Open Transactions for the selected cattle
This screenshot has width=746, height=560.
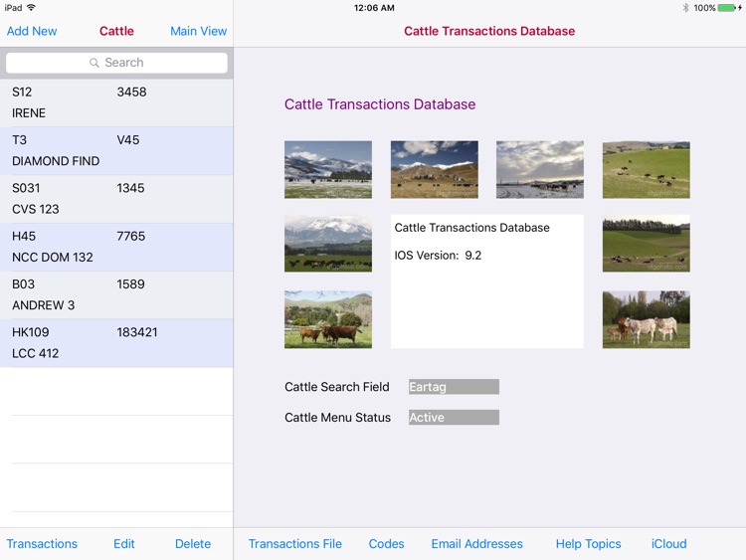42,544
